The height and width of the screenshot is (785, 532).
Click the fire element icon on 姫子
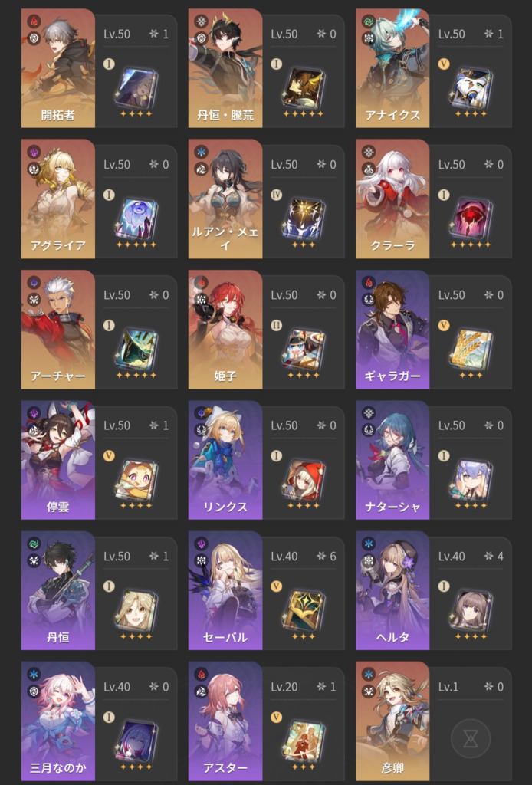pyautogui.click(x=201, y=283)
